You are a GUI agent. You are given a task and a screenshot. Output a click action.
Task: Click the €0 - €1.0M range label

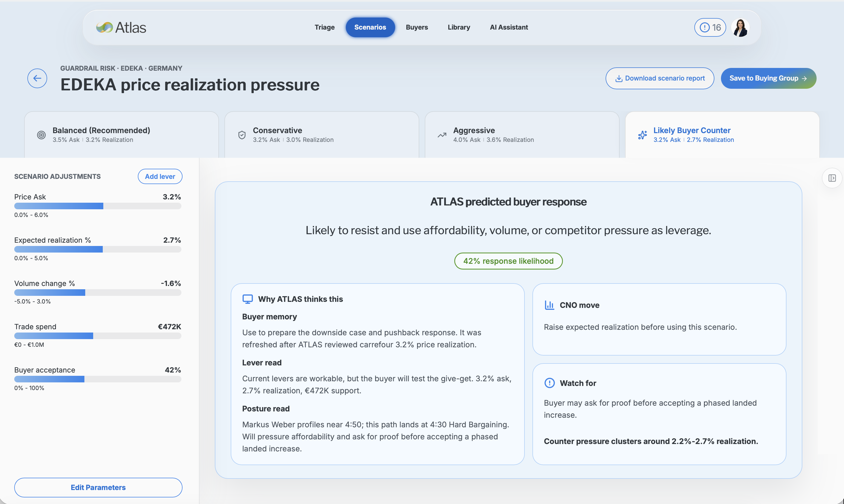[x=29, y=345]
